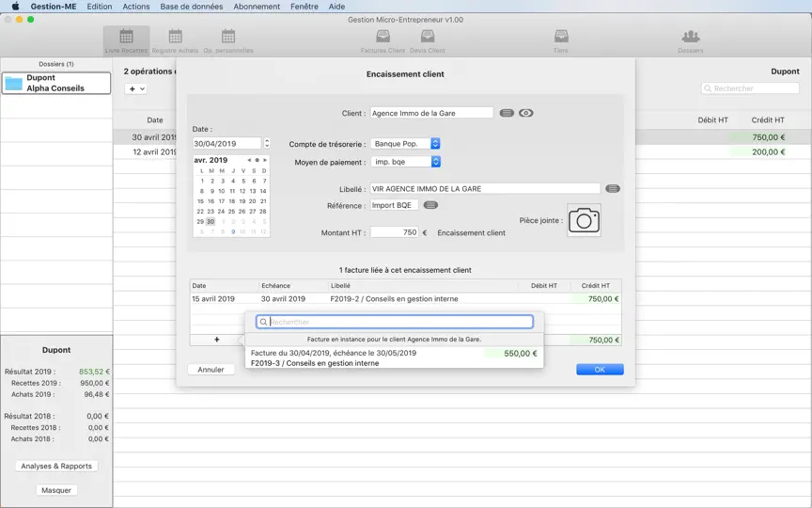Viewport: 812px width, 508px height.
Task: Click the Crédit HT column header in main table
Action: coord(768,119)
